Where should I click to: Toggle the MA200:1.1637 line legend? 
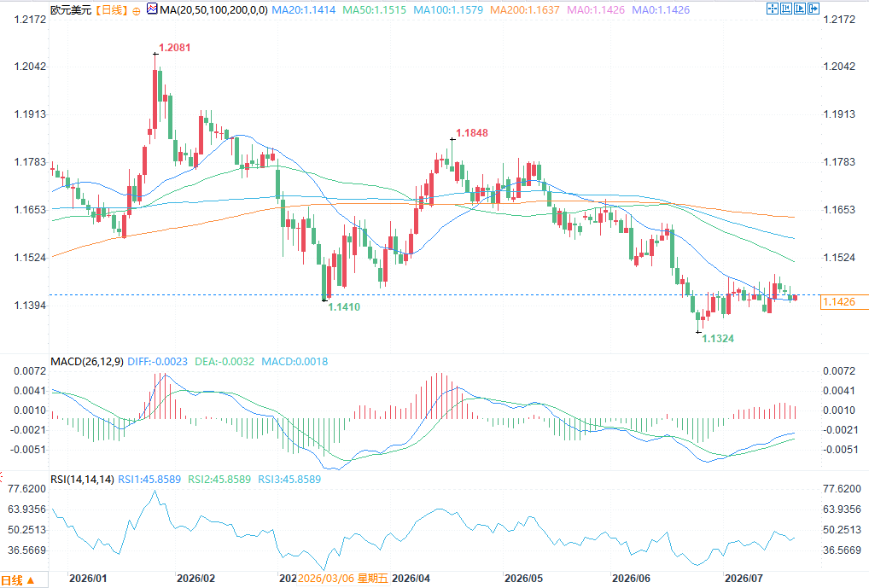pos(525,10)
